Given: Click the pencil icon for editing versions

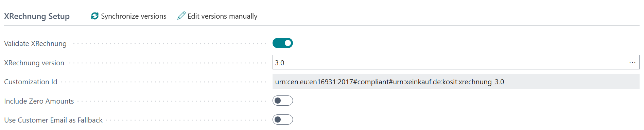Looking at the screenshot, I should [181, 16].
